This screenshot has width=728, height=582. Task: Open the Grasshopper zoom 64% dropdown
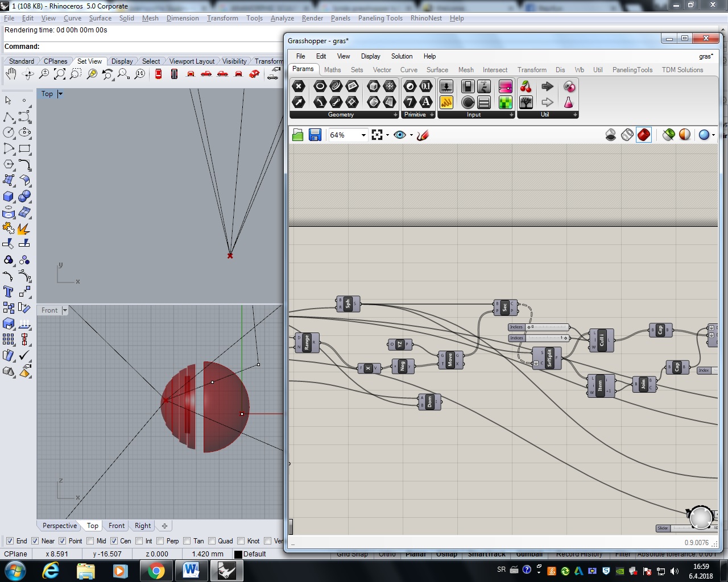click(363, 135)
